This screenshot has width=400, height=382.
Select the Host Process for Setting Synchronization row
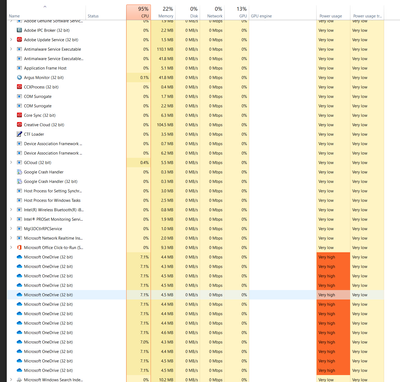[x=195, y=191]
